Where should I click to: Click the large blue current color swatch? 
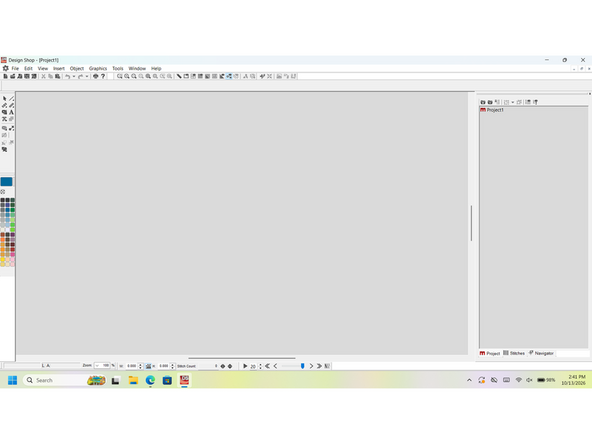pyautogui.click(x=6, y=182)
